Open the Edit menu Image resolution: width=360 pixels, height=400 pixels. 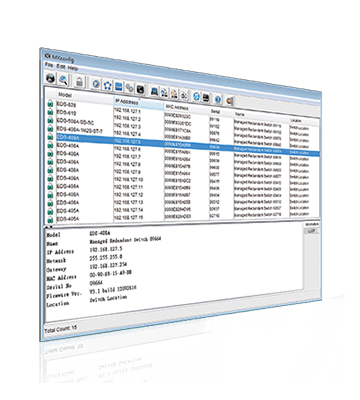click(60, 66)
